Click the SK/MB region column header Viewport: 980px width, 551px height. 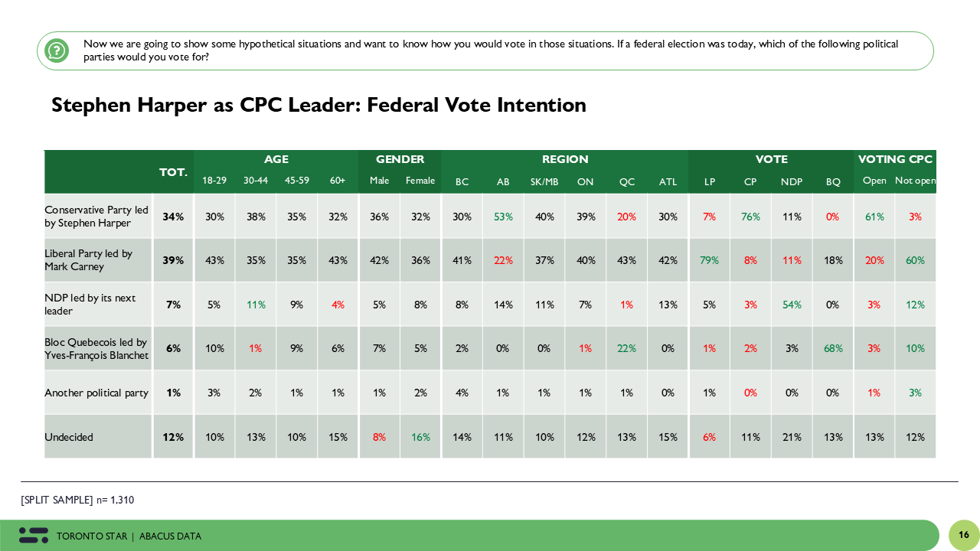tap(544, 182)
